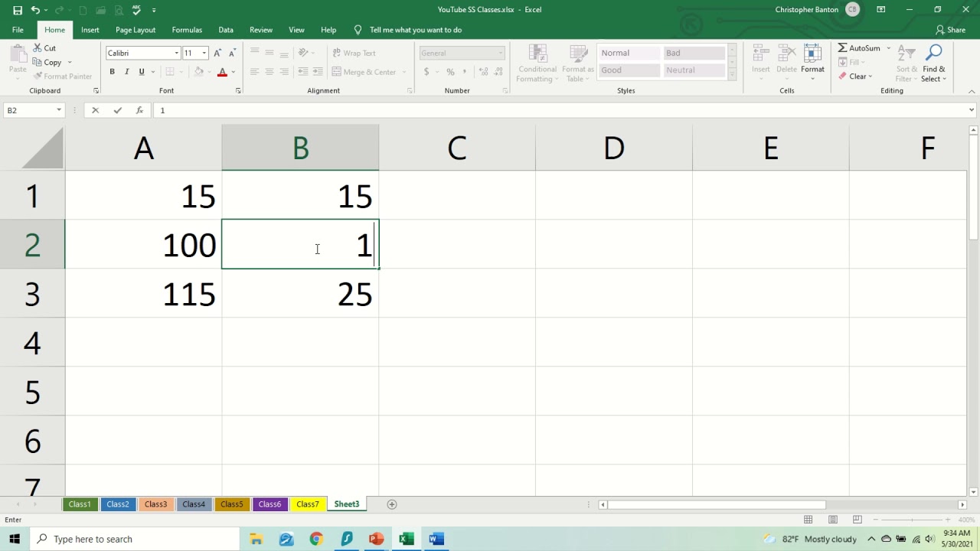Open the AutoSum dropdown arrow

coord(889,48)
